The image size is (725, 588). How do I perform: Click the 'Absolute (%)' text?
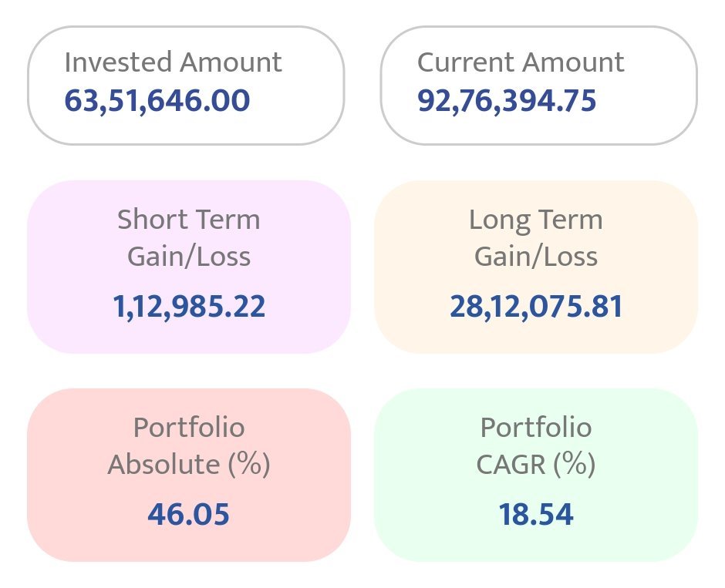point(189,465)
